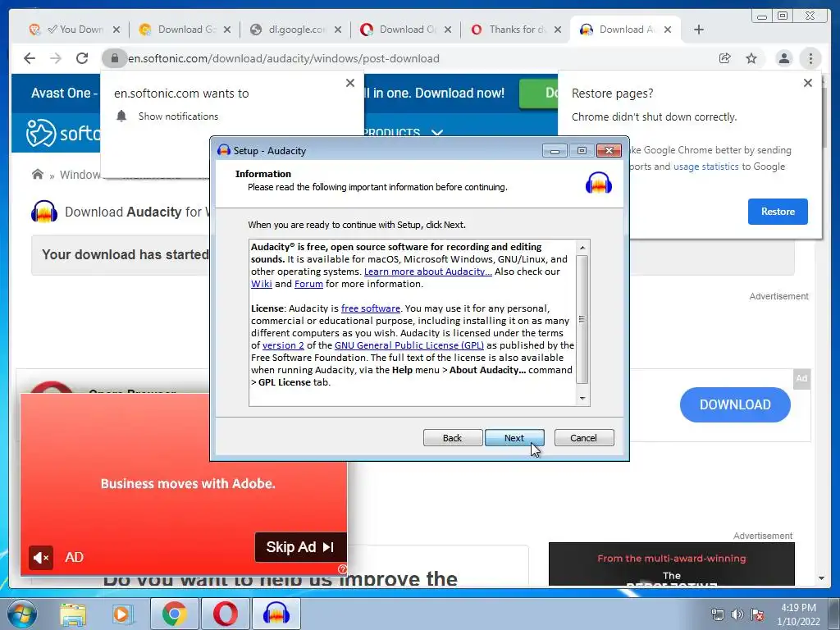
Task: Click the share page icon in address bar
Action: pyautogui.click(x=725, y=58)
